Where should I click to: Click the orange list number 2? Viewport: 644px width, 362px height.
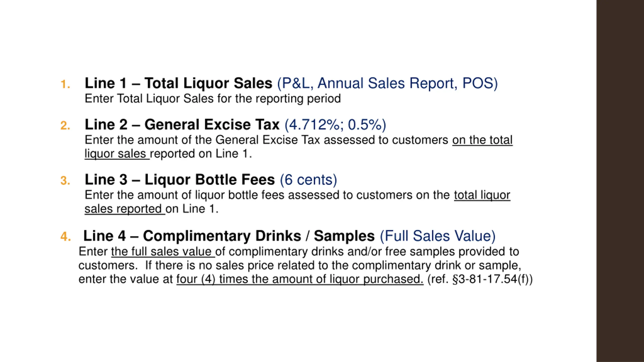tap(65, 125)
